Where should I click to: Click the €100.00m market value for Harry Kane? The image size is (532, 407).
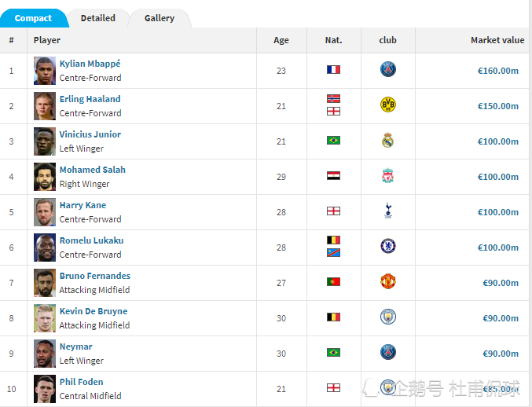click(x=497, y=212)
